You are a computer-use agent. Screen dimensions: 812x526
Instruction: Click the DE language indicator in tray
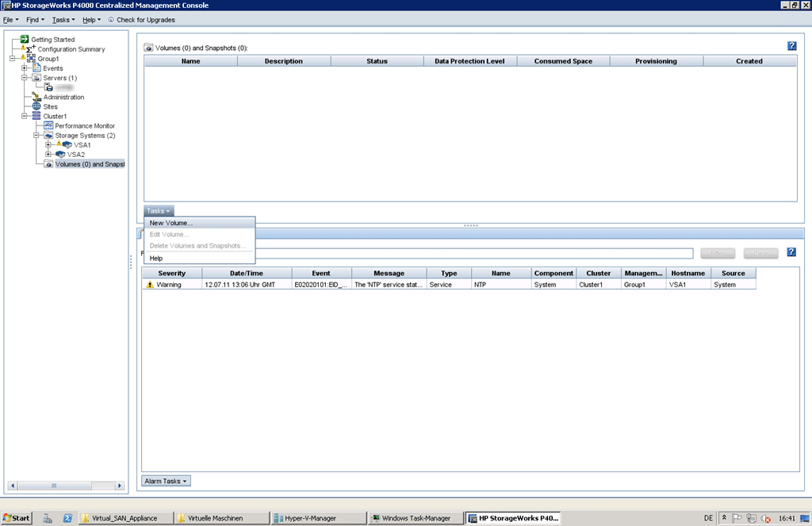708,518
